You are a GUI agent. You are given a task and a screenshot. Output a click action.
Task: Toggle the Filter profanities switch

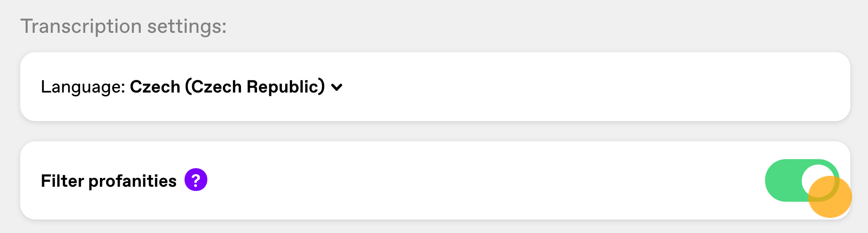click(x=802, y=180)
